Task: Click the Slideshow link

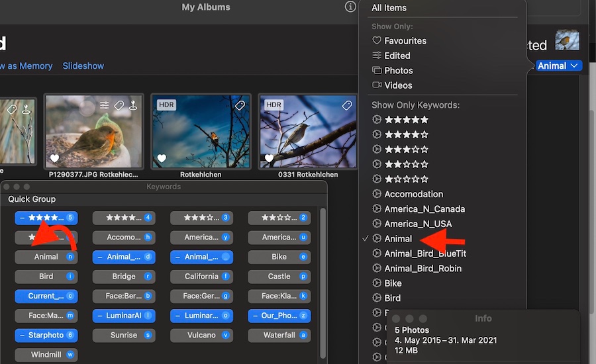Action: 83,66
